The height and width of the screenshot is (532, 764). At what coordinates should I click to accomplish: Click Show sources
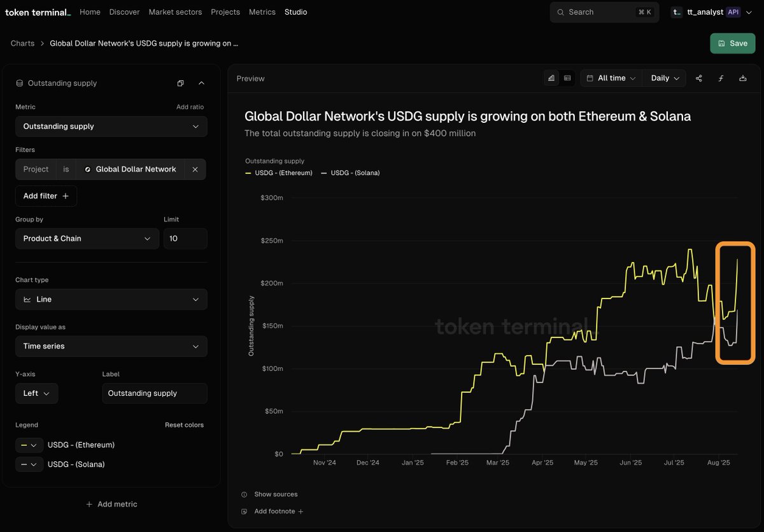click(269, 494)
